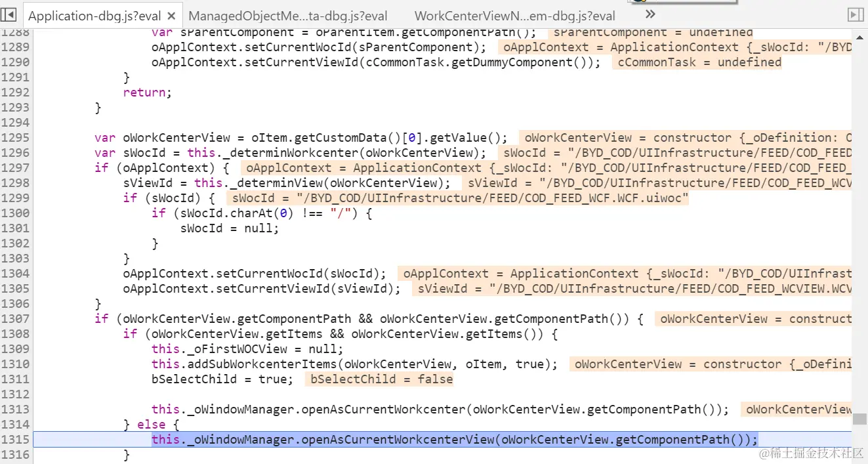Switch to the WorkCenterViewN...em-dbg.js?eval tab

coord(515,16)
